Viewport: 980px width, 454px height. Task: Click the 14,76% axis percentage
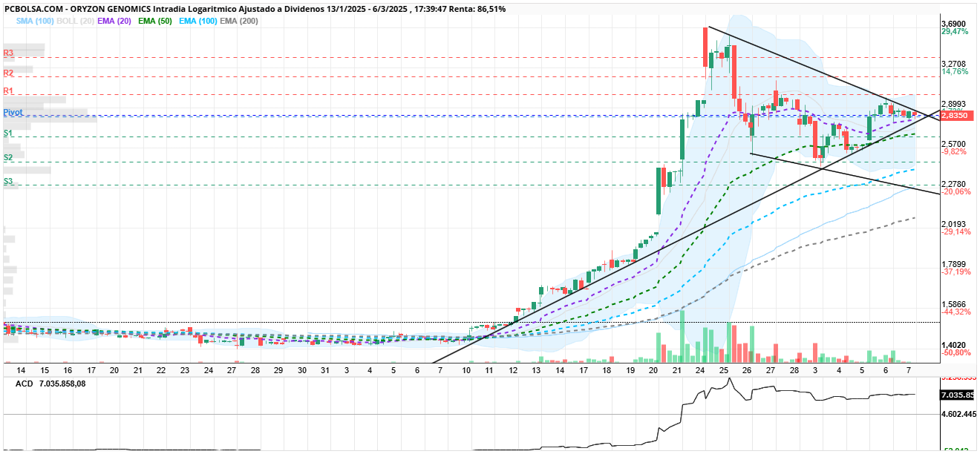pos(955,72)
